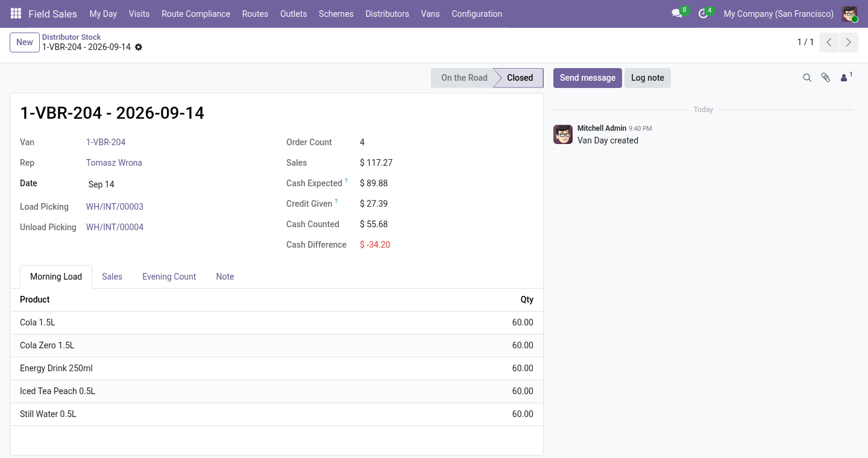
Task: Open Route Compliance menu
Action: coord(196,14)
